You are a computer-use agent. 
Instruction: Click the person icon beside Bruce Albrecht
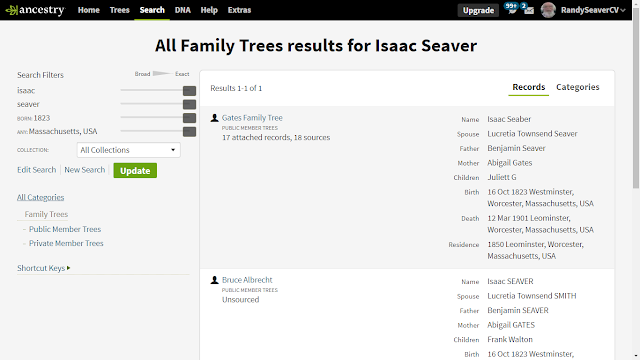pos(214,280)
